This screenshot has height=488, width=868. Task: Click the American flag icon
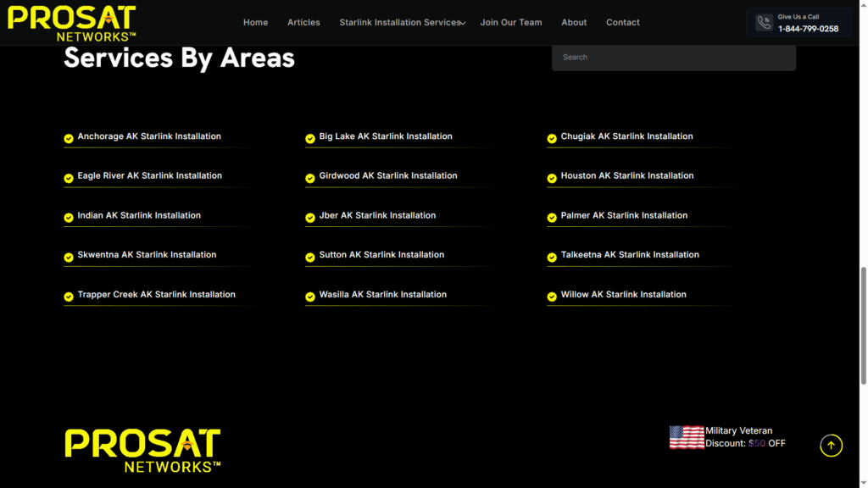click(x=687, y=437)
